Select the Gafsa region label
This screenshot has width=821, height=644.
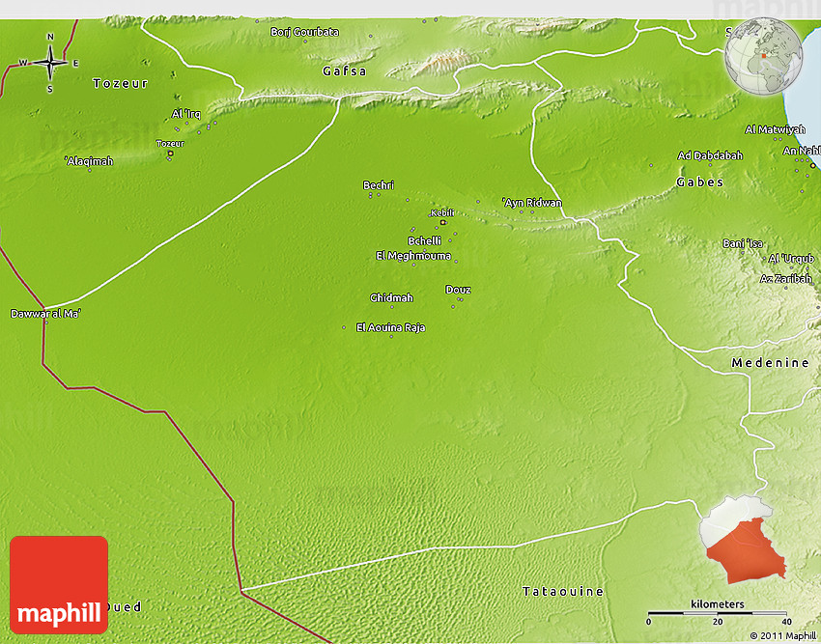tap(345, 71)
